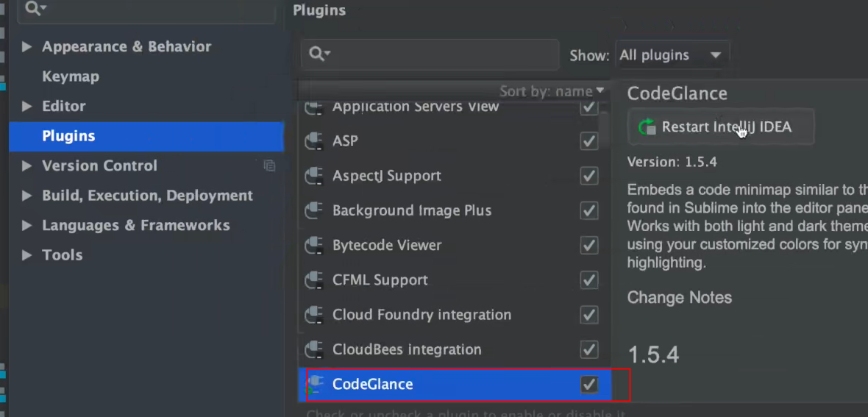Viewport: 868px width, 417px height.
Task: Select the Languages & Frameworks label
Action: pyautogui.click(x=135, y=225)
